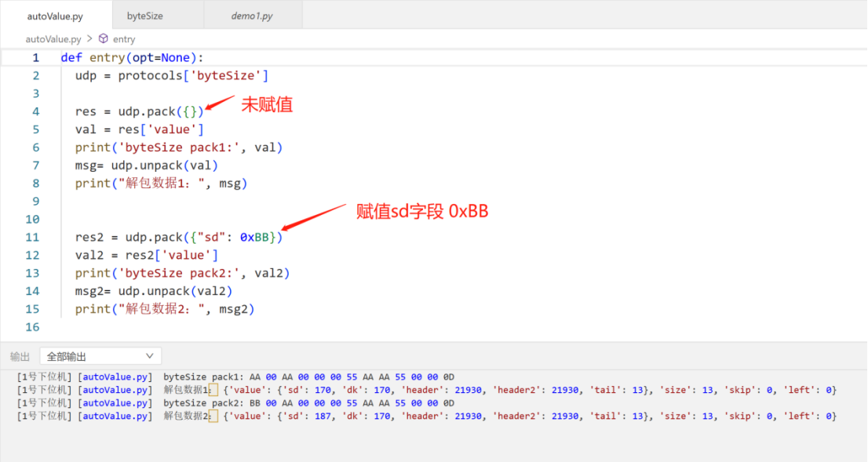This screenshot has height=462, width=868.
Task: Click line number 16 in the gutter
Action: 32,327
